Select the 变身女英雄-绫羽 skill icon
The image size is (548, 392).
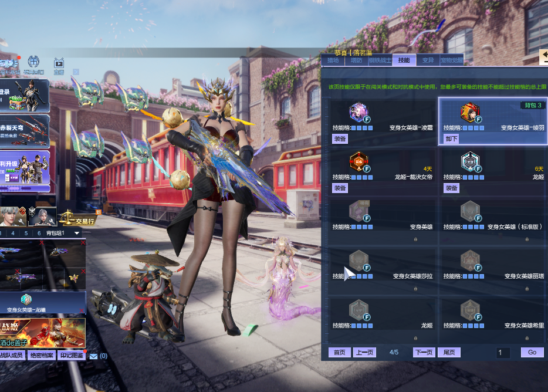coord(470,112)
